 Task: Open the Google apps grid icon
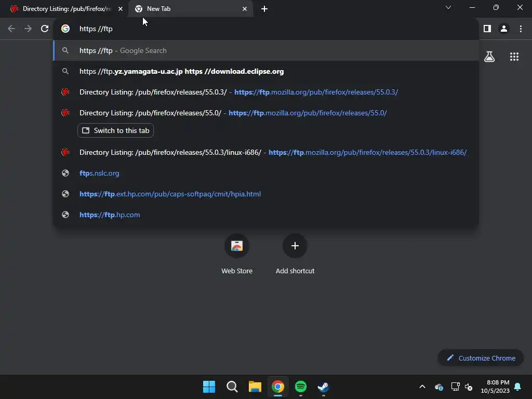[x=514, y=57]
